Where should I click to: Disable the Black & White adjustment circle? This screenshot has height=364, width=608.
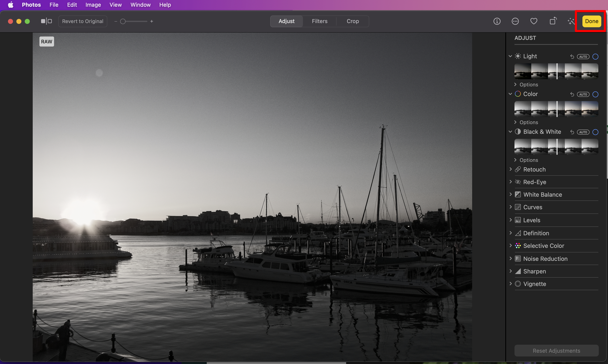(595, 132)
